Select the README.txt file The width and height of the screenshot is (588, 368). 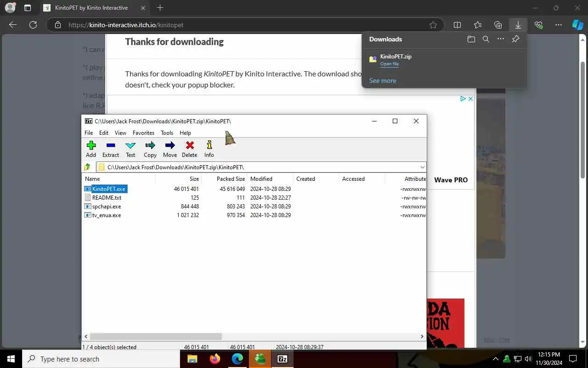[x=107, y=198]
